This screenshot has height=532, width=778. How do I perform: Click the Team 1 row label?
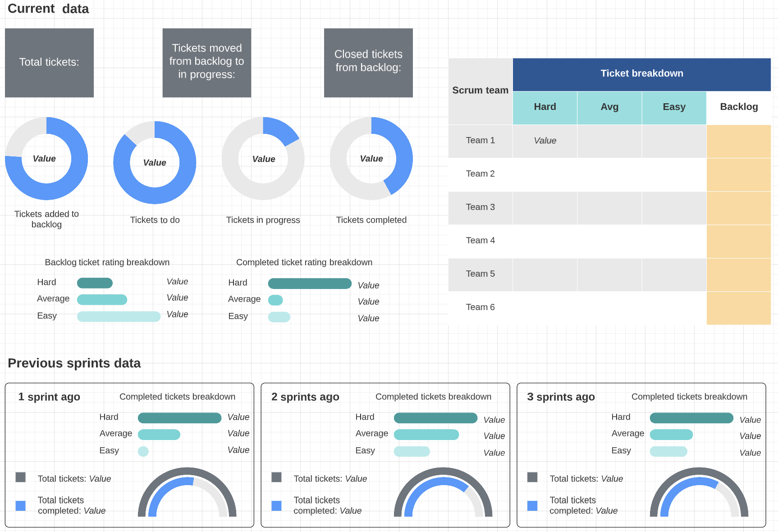[481, 141]
